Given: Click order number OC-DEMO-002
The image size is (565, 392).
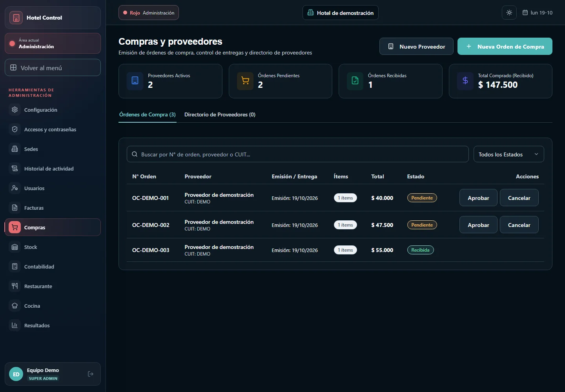Looking at the screenshot, I should coord(151,225).
